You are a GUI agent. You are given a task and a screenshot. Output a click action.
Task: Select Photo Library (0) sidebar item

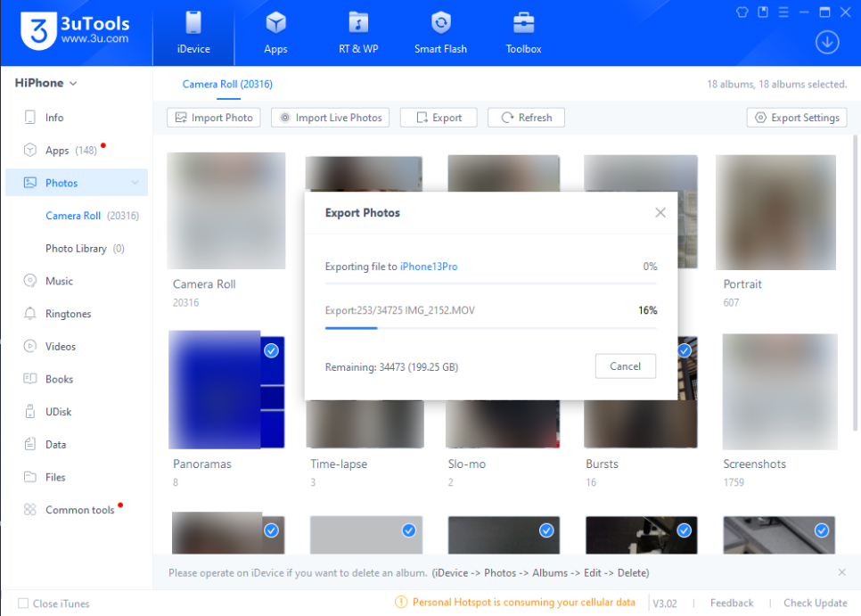tap(85, 249)
